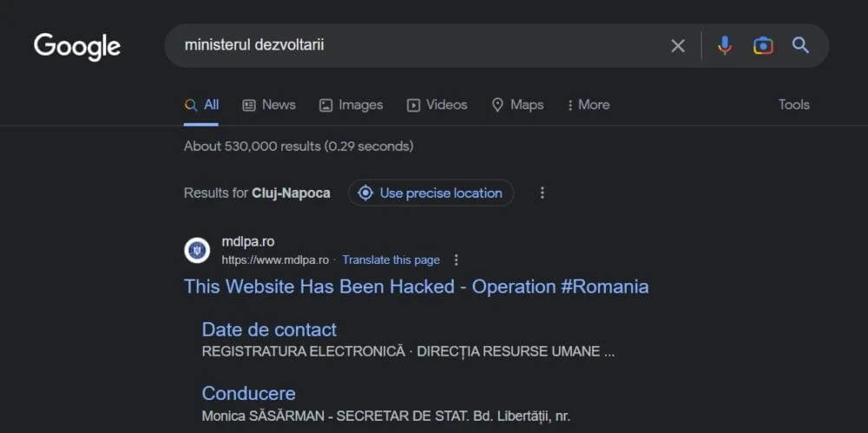
Task: Switch to the Images tab
Action: tap(351, 105)
